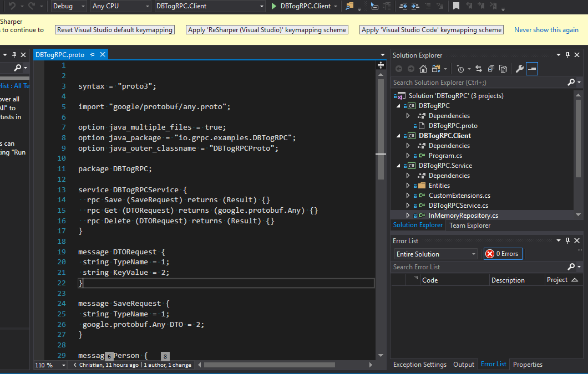Click CodeLens '1 author, 1 change' link

click(168, 365)
